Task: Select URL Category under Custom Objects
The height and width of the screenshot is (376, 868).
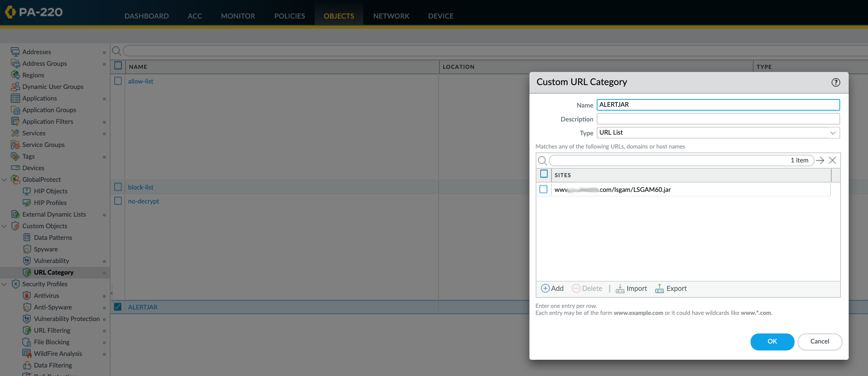Action: (54, 272)
